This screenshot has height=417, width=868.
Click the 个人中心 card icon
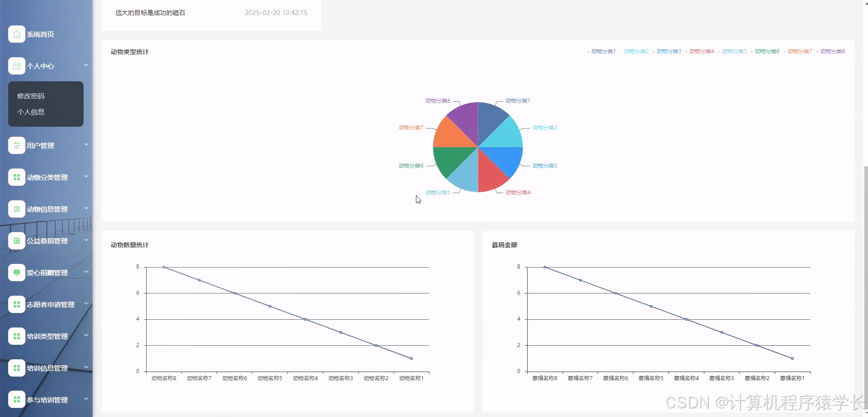[x=17, y=66]
